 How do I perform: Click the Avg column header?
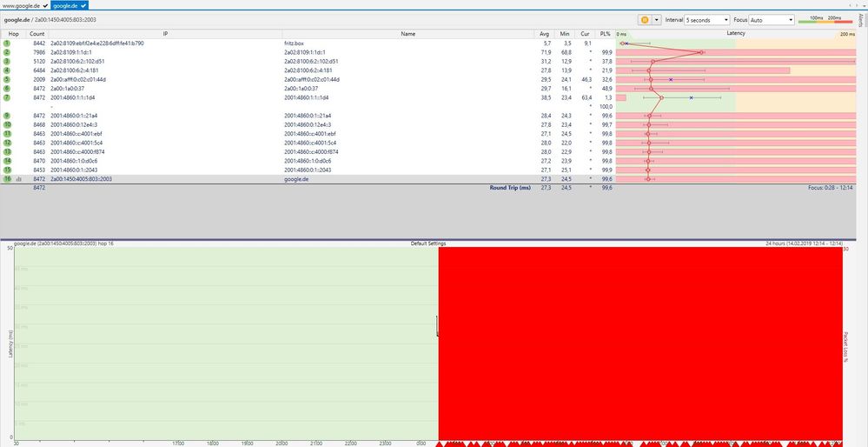545,34
